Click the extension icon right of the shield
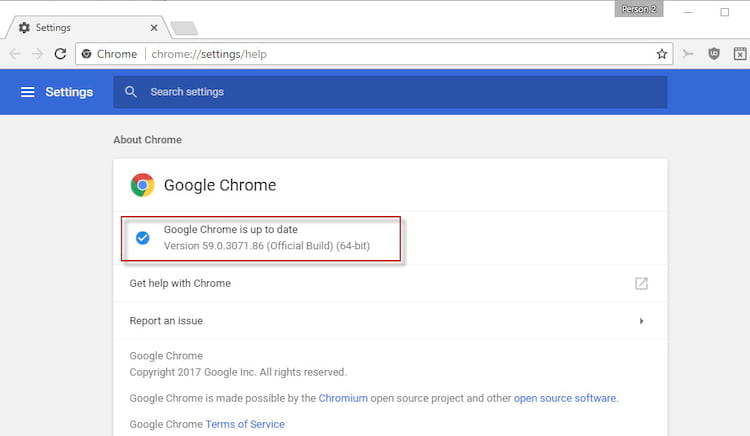 tap(739, 54)
